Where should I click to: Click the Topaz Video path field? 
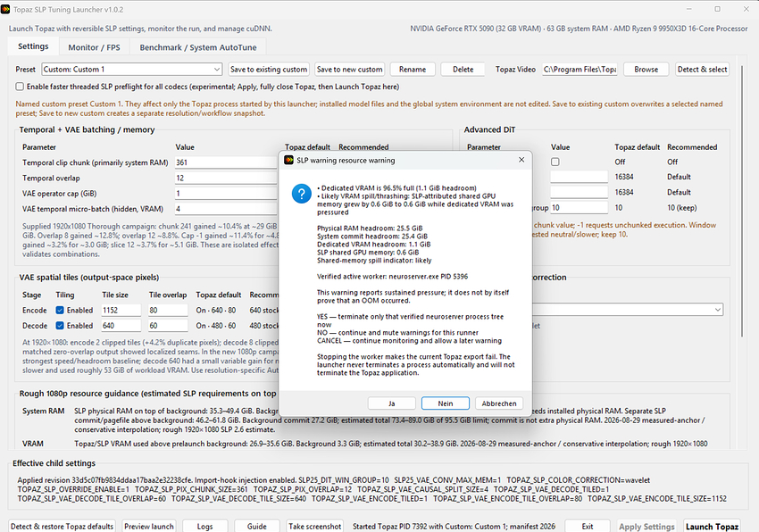click(580, 70)
